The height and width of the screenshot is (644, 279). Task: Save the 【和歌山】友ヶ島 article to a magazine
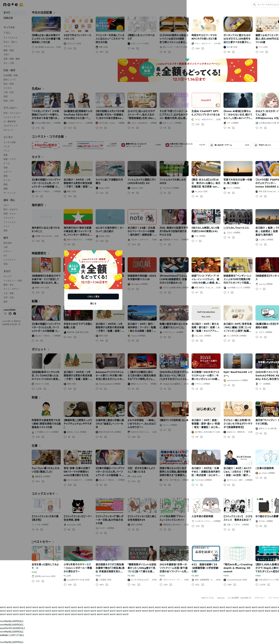pos(43,52)
